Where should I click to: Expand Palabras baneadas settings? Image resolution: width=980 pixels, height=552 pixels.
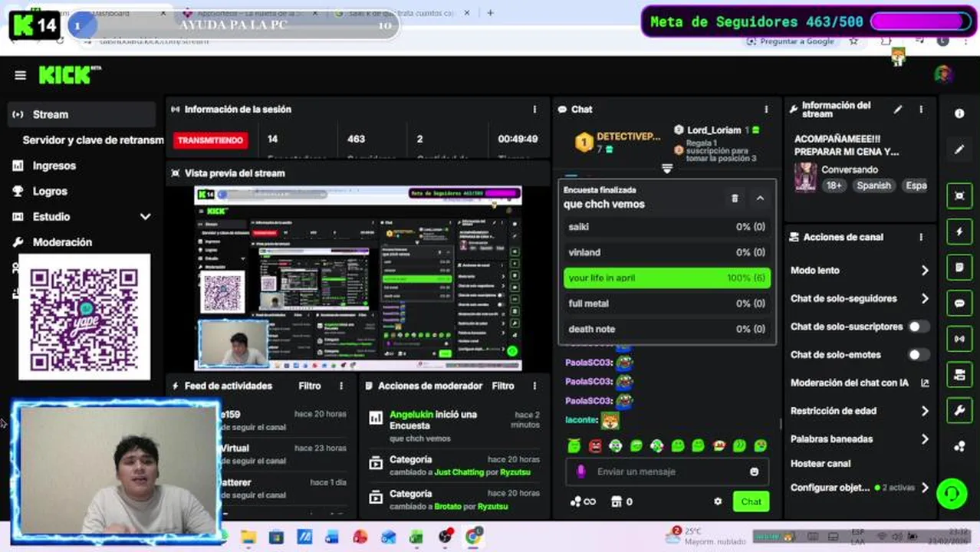925,439
